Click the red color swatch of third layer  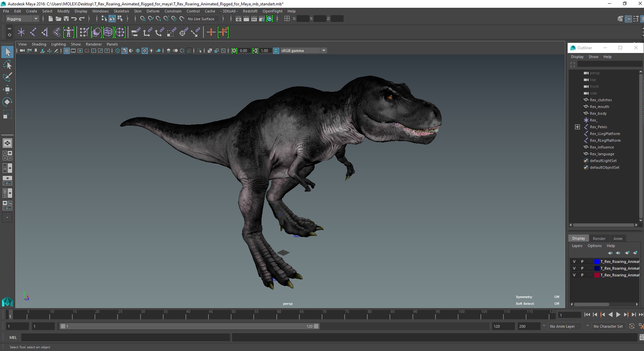click(597, 275)
